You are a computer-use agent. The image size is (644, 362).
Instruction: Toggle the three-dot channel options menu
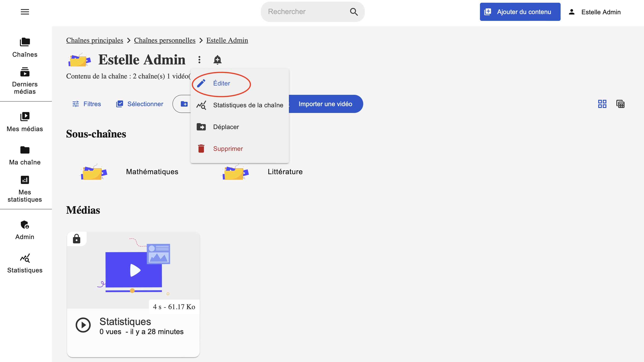tap(199, 60)
